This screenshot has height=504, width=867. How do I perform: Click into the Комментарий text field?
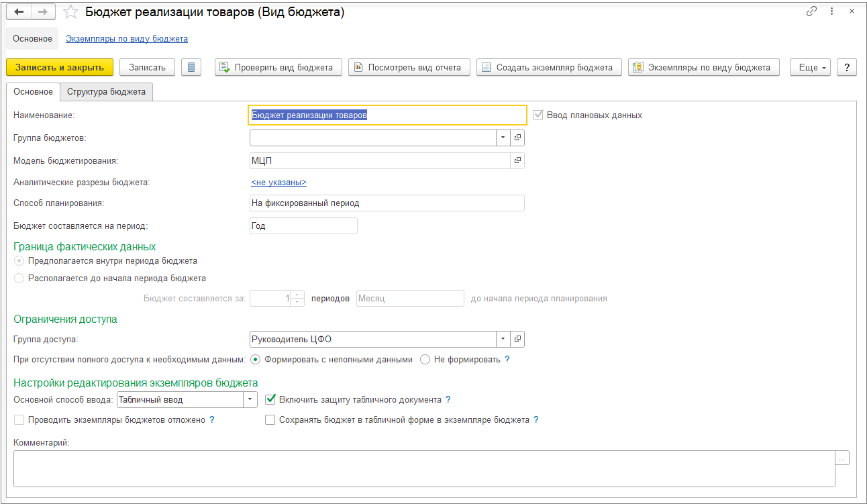coord(423,468)
